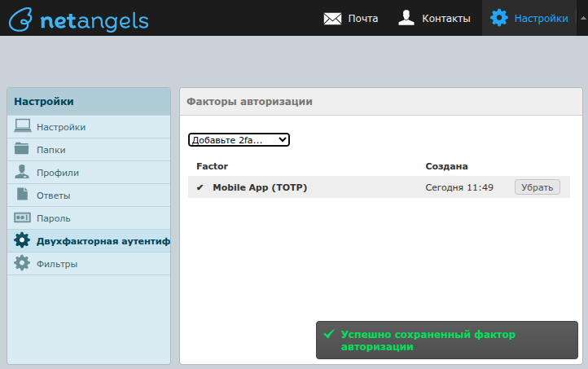Open the Почта mail section
588x369 pixels.
pyautogui.click(x=351, y=18)
